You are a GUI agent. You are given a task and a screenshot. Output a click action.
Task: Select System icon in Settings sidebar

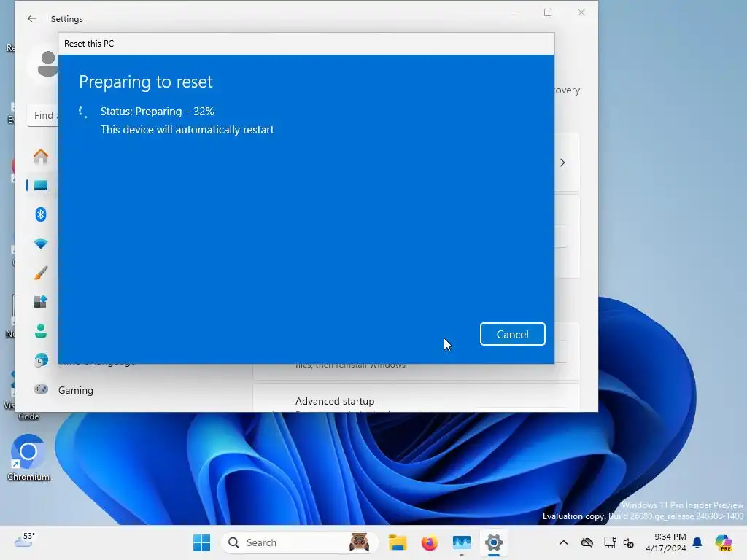[41, 185]
